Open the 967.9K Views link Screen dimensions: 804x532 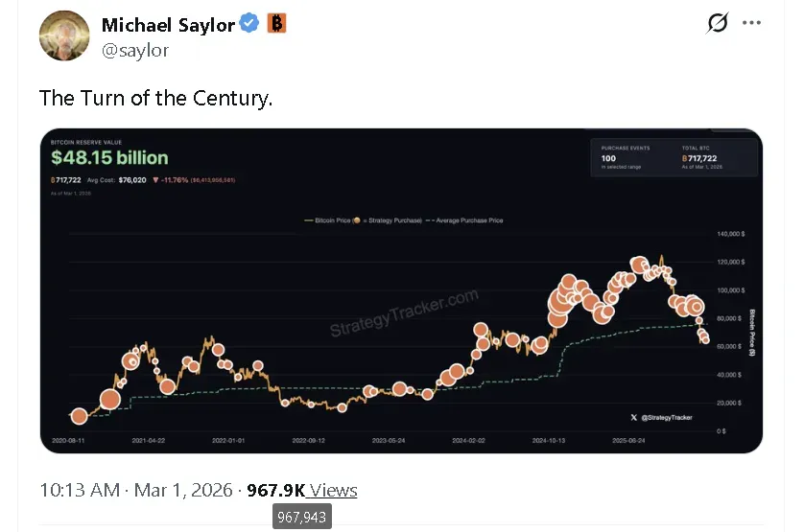click(x=301, y=490)
